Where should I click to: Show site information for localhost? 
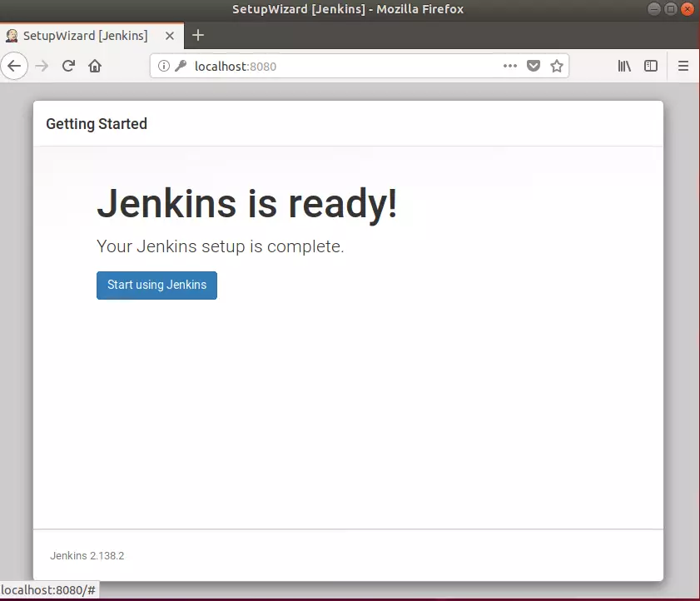[x=164, y=66]
